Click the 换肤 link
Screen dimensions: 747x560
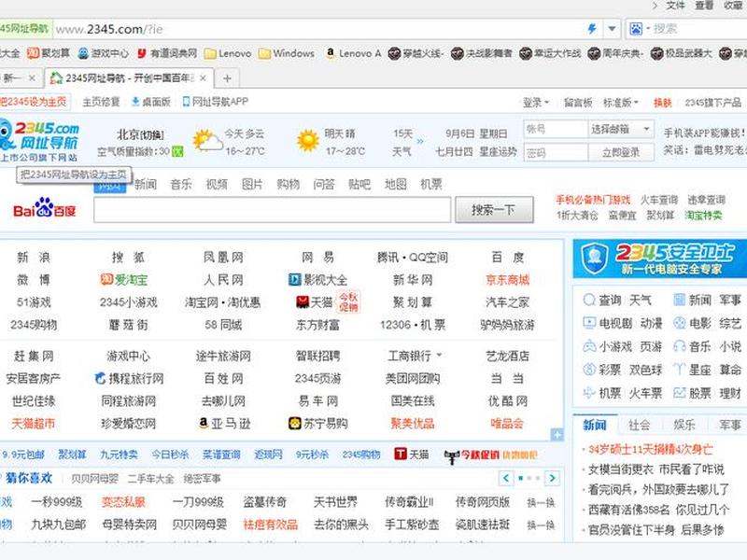662,103
